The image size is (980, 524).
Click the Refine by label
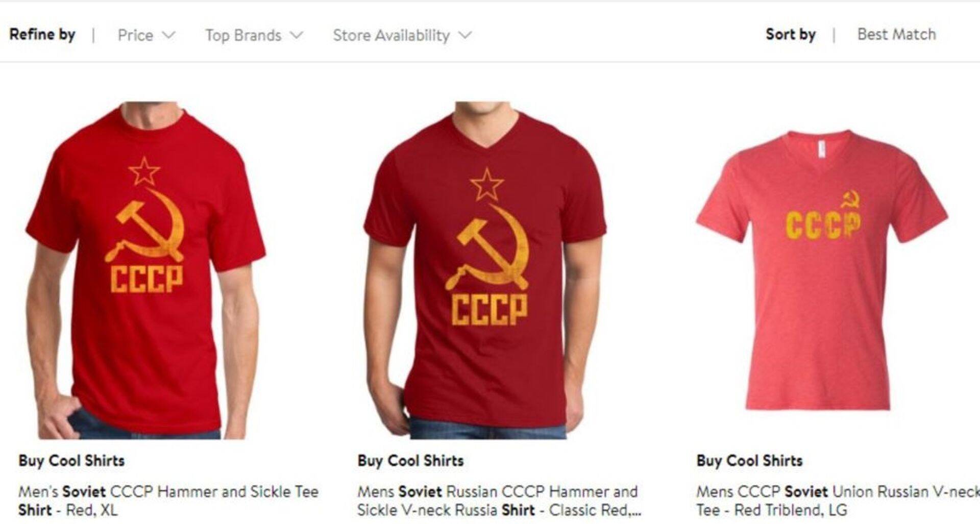tap(42, 35)
